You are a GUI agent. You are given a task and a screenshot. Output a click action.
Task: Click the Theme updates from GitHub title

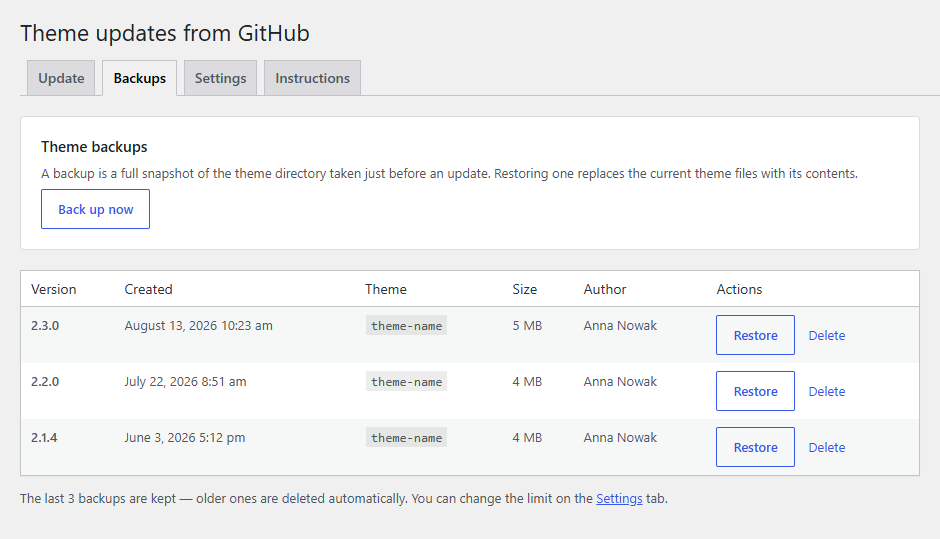[x=165, y=34]
